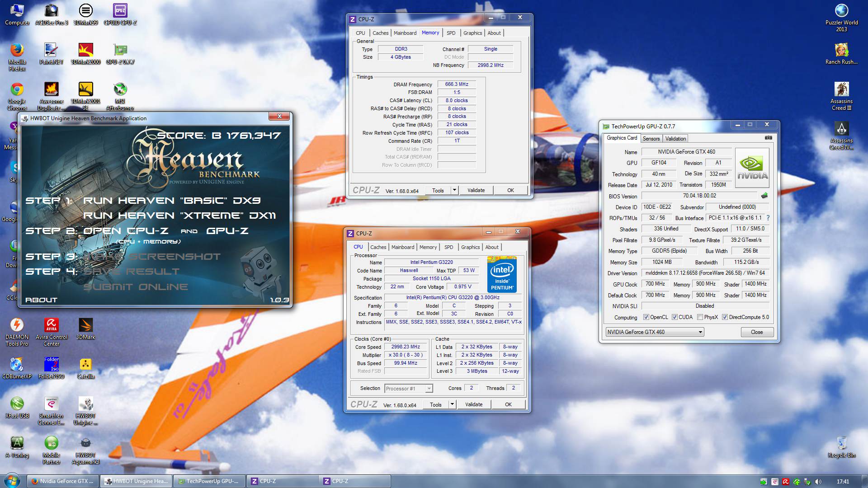Open Google Chrome desktop icon
Image resolution: width=868 pixels, height=488 pixels.
(x=17, y=96)
